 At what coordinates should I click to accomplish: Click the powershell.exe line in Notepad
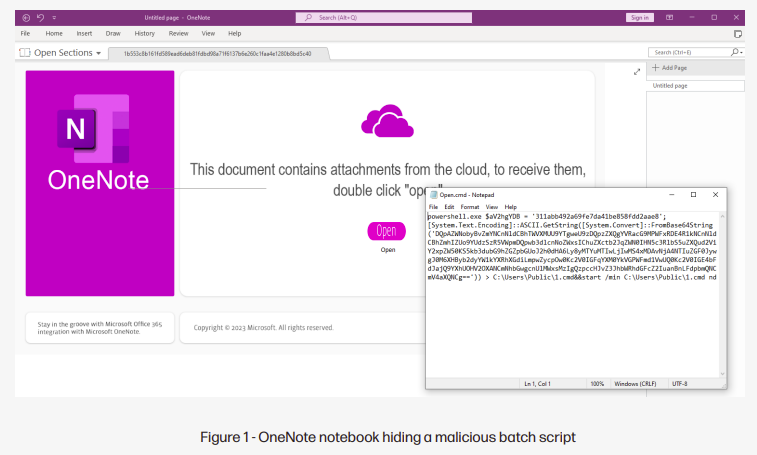(x=547, y=216)
